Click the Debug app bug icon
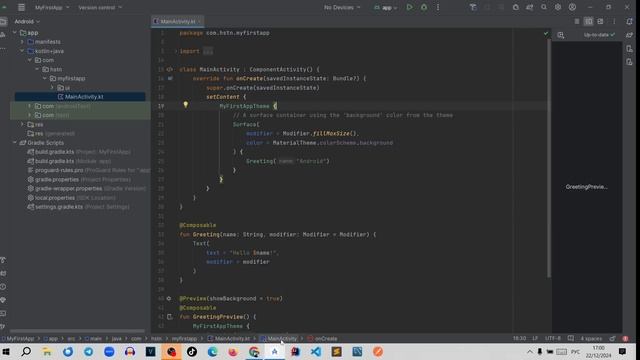 [x=424, y=7]
